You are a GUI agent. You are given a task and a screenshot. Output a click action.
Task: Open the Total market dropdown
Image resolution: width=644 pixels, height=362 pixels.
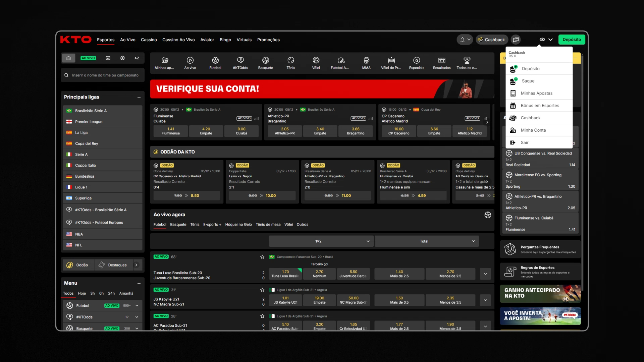426,241
